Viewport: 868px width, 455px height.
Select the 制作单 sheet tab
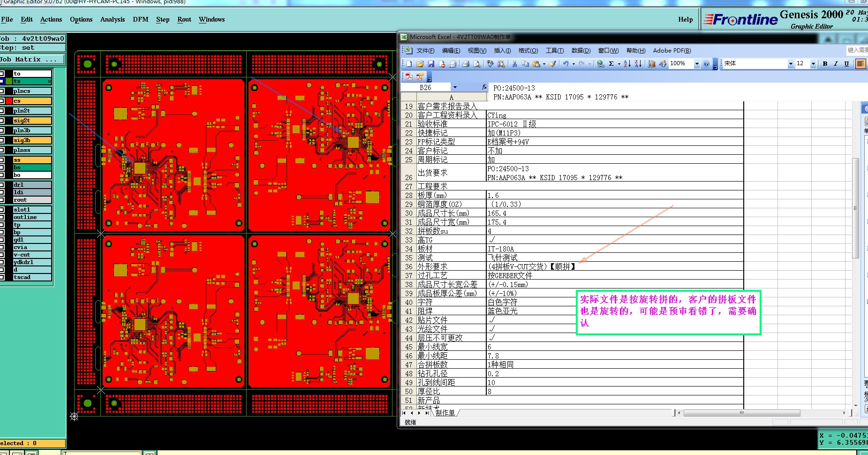[x=445, y=413]
